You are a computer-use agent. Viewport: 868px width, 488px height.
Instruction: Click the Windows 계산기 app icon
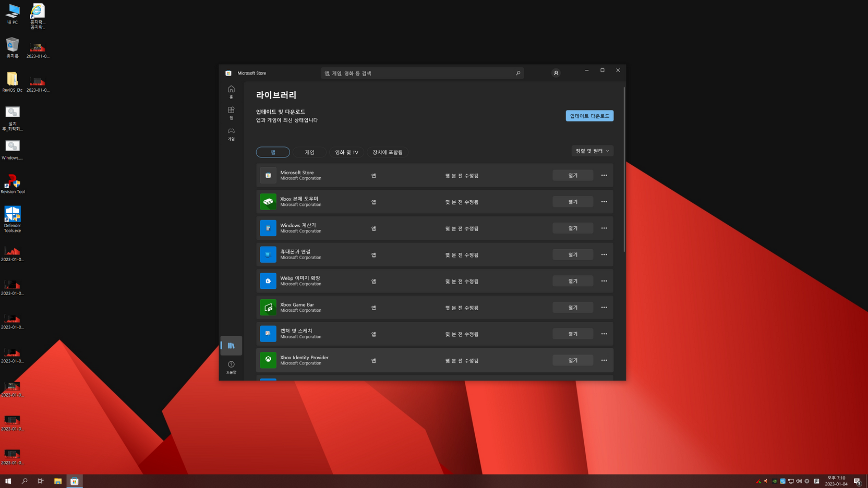click(268, 228)
